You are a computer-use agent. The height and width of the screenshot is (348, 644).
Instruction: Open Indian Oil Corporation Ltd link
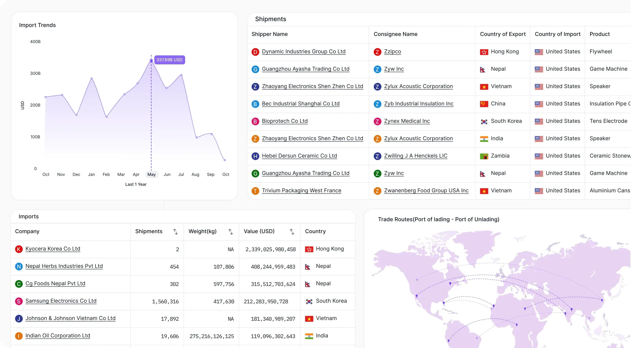tap(58, 336)
